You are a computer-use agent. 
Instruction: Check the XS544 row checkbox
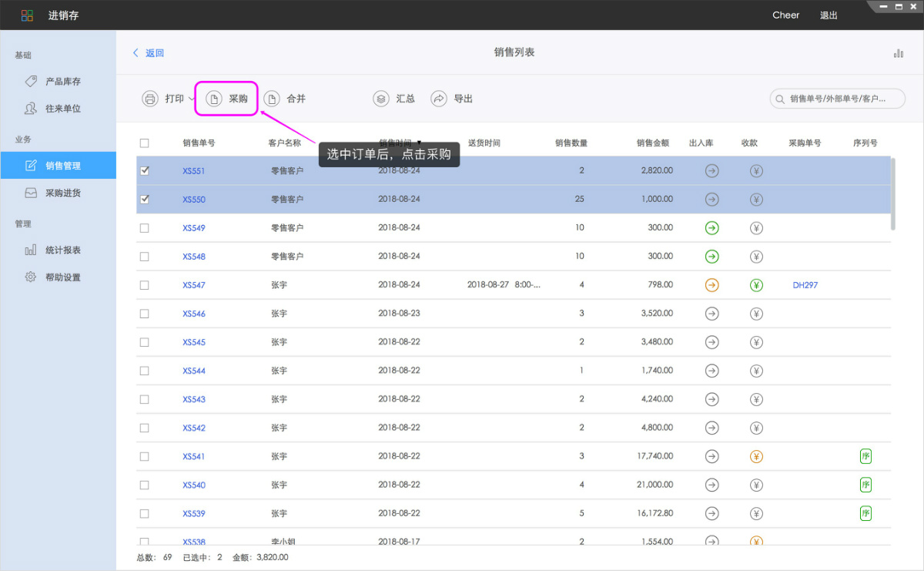click(x=144, y=371)
